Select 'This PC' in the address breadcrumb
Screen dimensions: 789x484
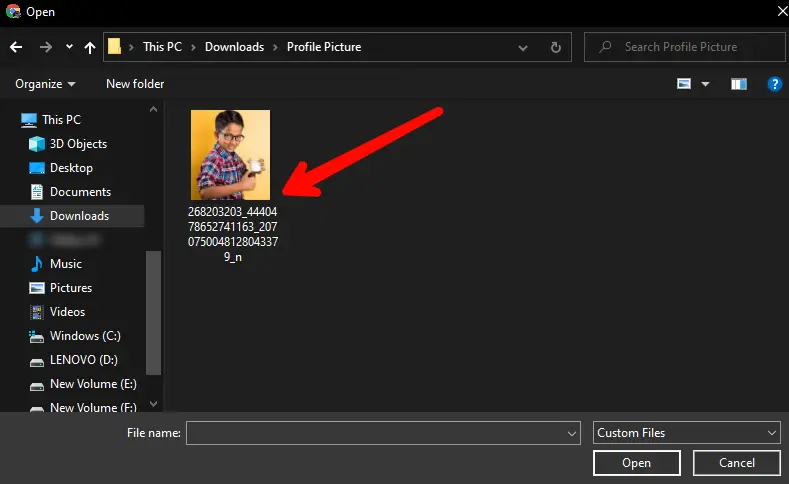click(162, 47)
